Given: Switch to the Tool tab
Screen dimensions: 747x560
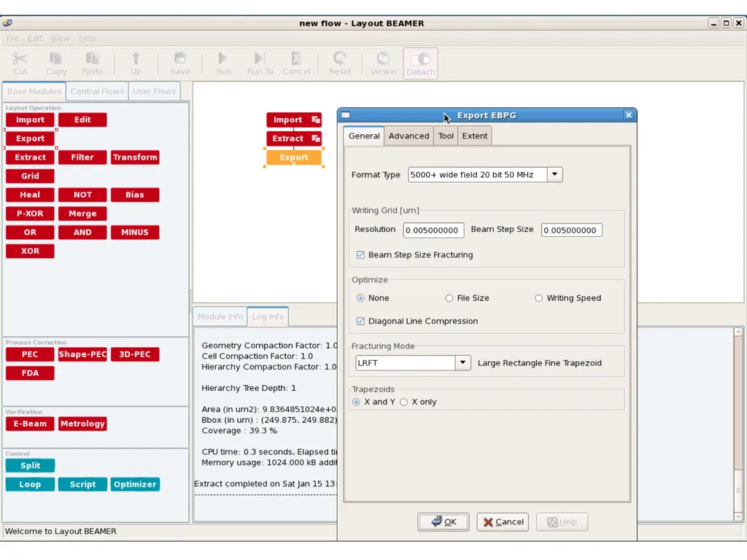Looking at the screenshot, I should pyautogui.click(x=446, y=136).
